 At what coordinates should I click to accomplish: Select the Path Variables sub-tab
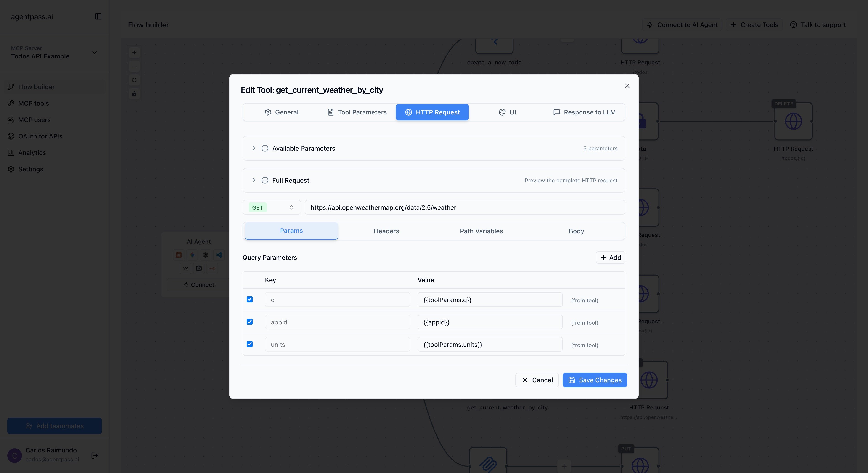(481, 231)
